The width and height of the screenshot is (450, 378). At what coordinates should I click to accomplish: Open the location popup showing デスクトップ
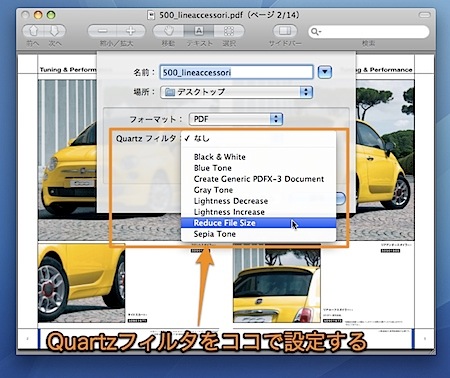click(236, 92)
